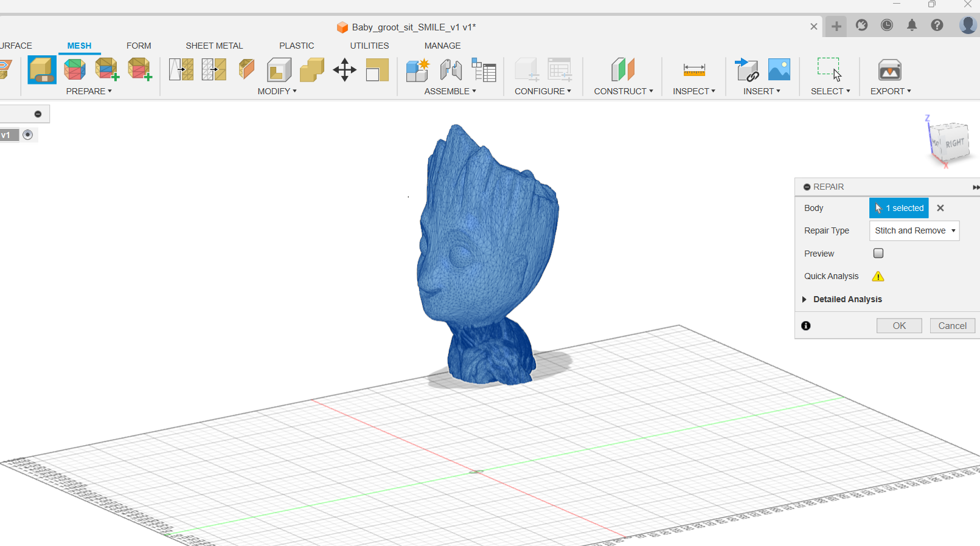Click the Combine bodies tool icon
Screen dimensions: 980x546
pyautogui.click(x=312, y=69)
